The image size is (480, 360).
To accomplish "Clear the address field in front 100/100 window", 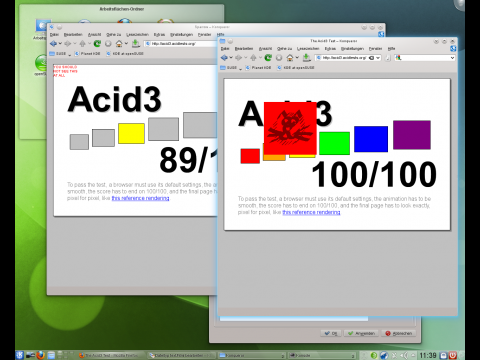I will point(371,58).
